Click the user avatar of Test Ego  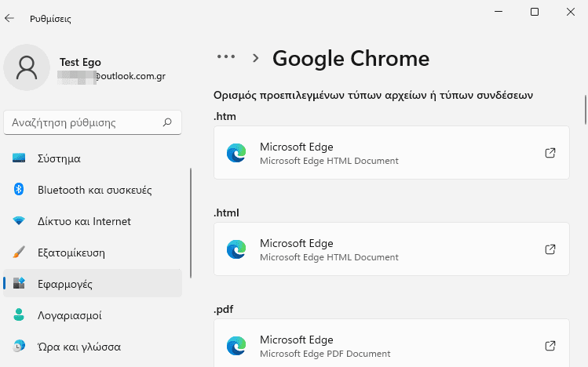coord(27,67)
